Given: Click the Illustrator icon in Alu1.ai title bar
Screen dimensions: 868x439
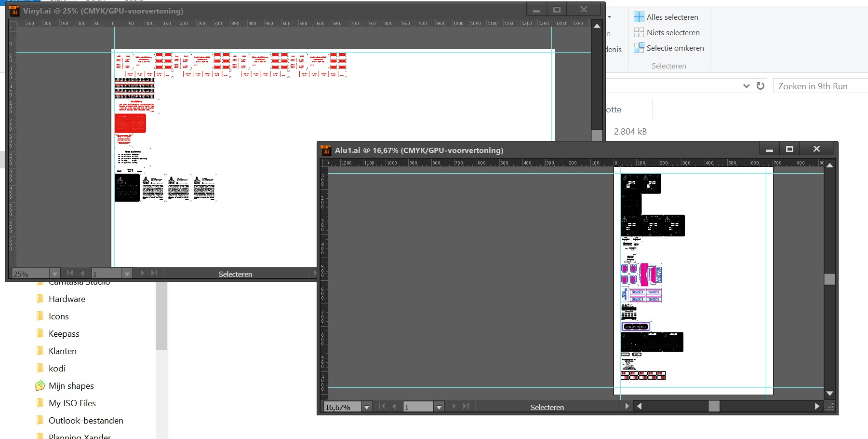Looking at the screenshot, I should [x=326, y=150].
